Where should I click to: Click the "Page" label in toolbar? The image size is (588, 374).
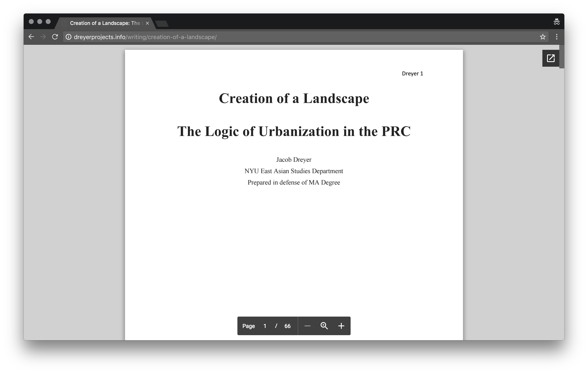click(x=249, y=326)
